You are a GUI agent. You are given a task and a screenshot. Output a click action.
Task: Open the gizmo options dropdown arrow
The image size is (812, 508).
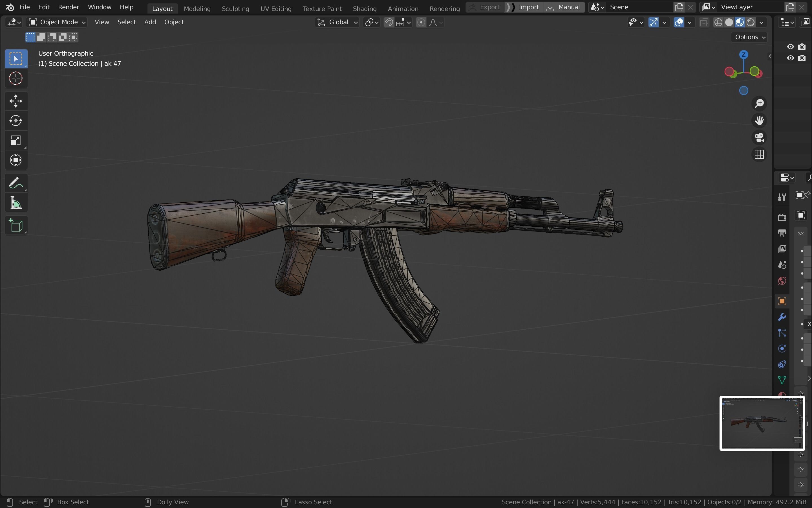coord(664,23)
